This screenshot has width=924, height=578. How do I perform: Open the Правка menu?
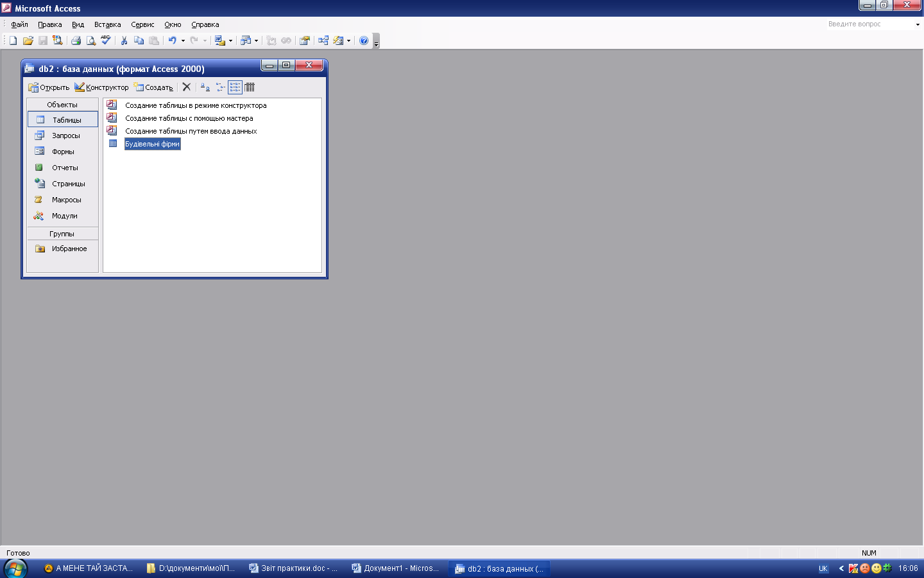(x=50, y=24)
